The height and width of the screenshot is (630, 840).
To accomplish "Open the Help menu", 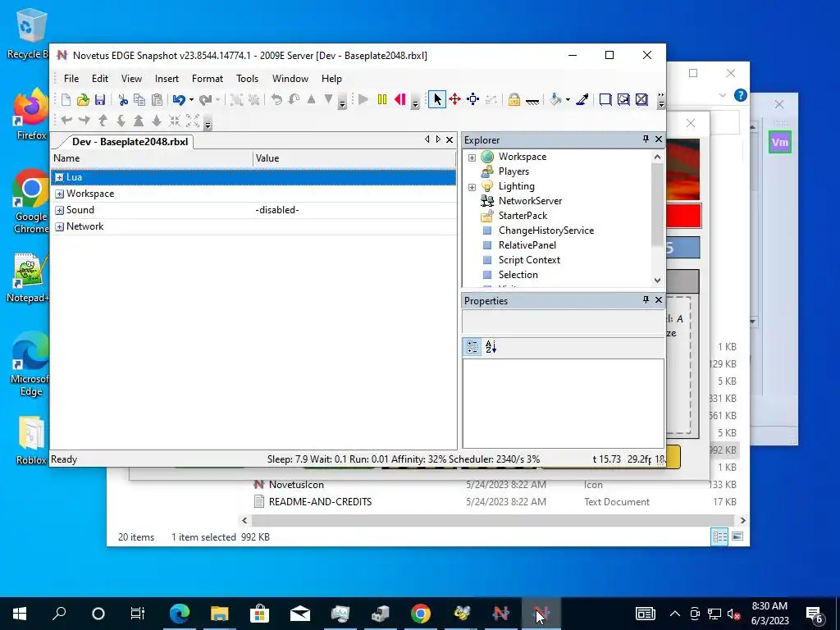I will click(331, 79).
